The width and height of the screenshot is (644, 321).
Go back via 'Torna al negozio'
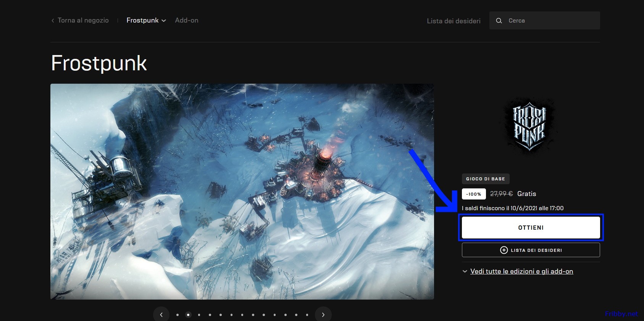(80, 20)
